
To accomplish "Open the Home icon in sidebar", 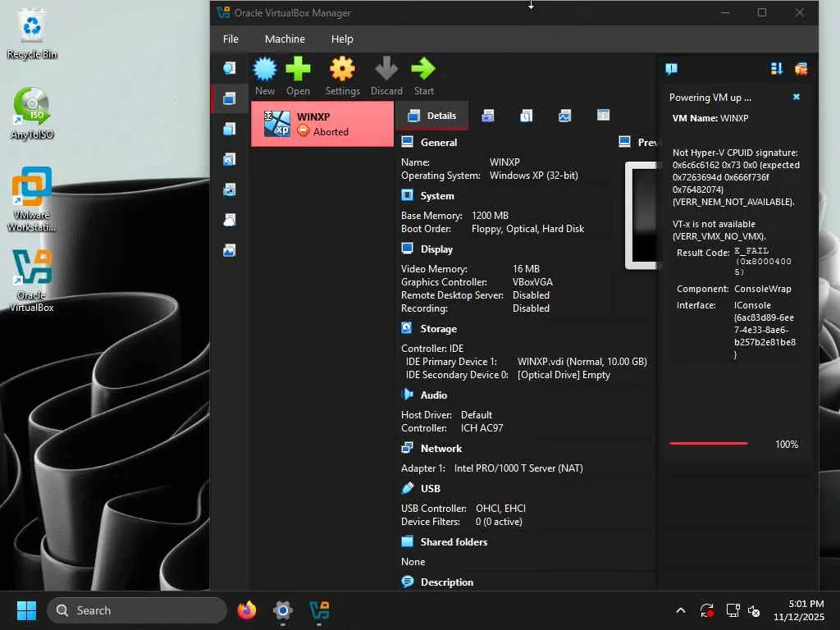I will (x=230, y=68).
